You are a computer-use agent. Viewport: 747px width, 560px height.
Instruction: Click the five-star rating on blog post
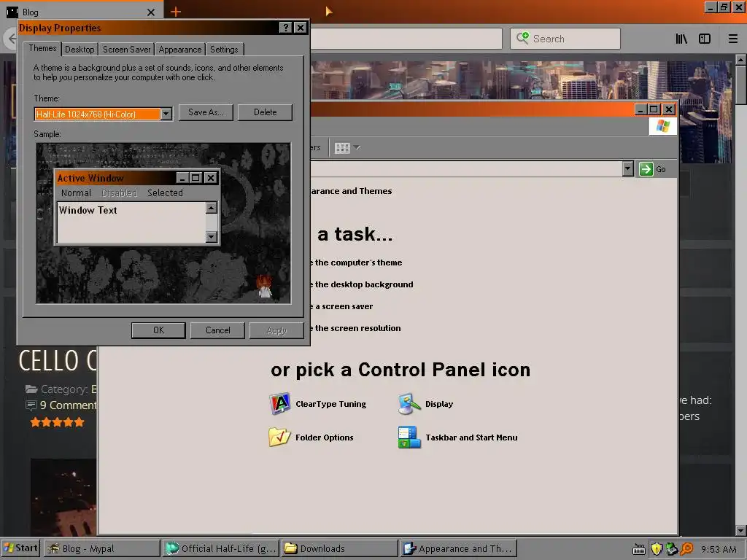57,422
